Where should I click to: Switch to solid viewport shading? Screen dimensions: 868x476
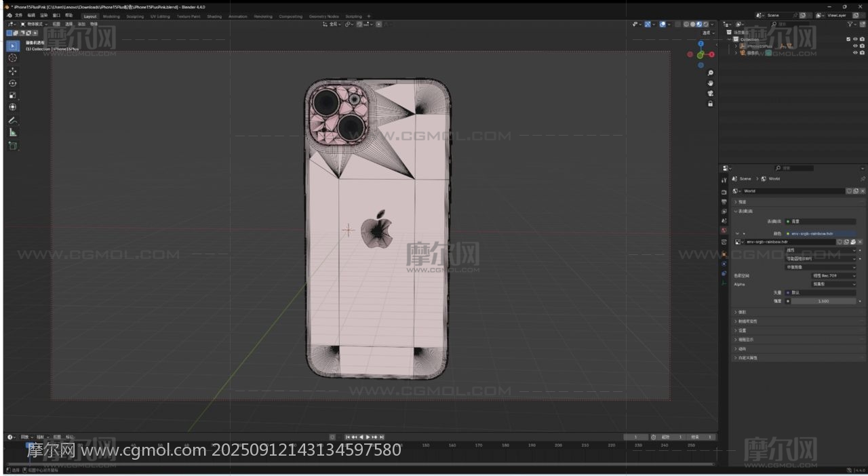click(x=693, y=24)
